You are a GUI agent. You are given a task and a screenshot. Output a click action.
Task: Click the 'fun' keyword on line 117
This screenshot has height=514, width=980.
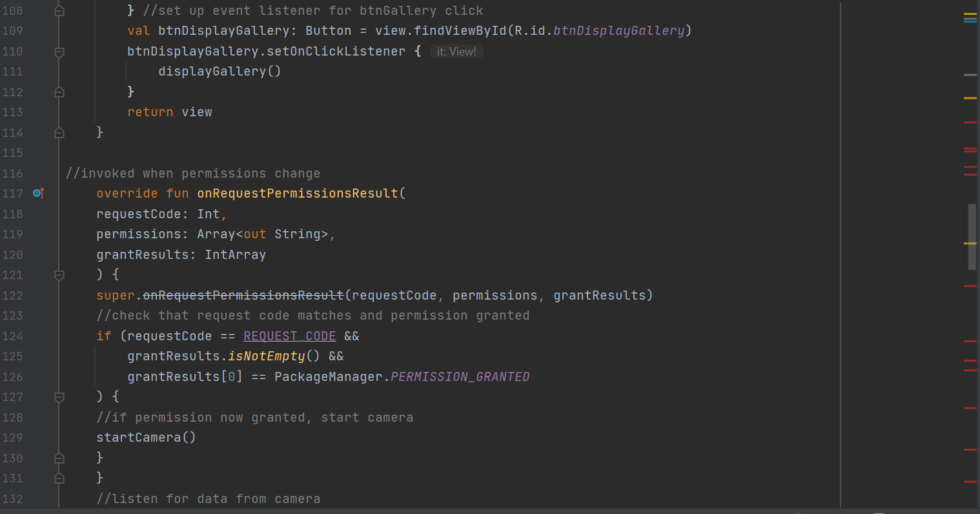coord(178,193)
